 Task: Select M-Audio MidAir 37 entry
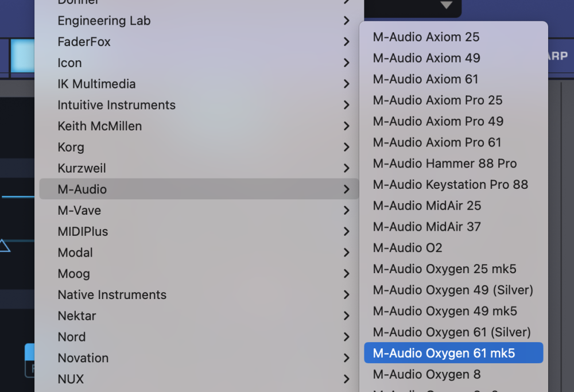(x=426, y=227)
